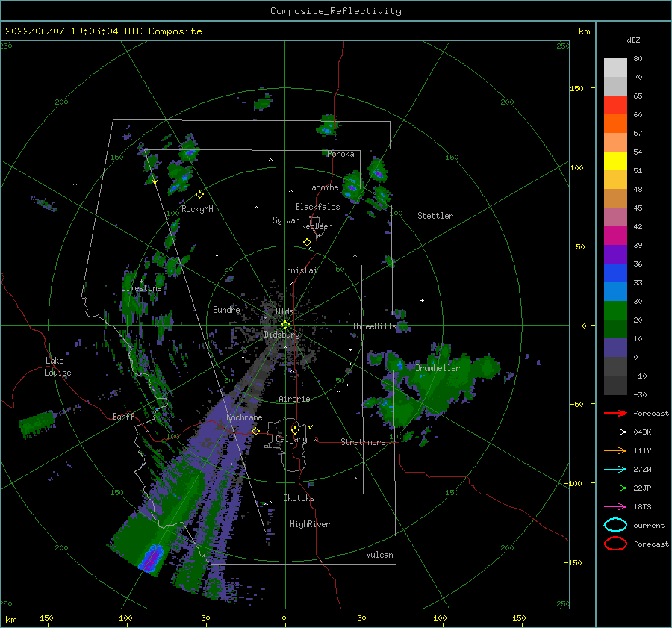Viewport: 672px width, 628px height.
Task: Click the cyan 'current' ellipse symbol
Action: [x=615, y=525]
